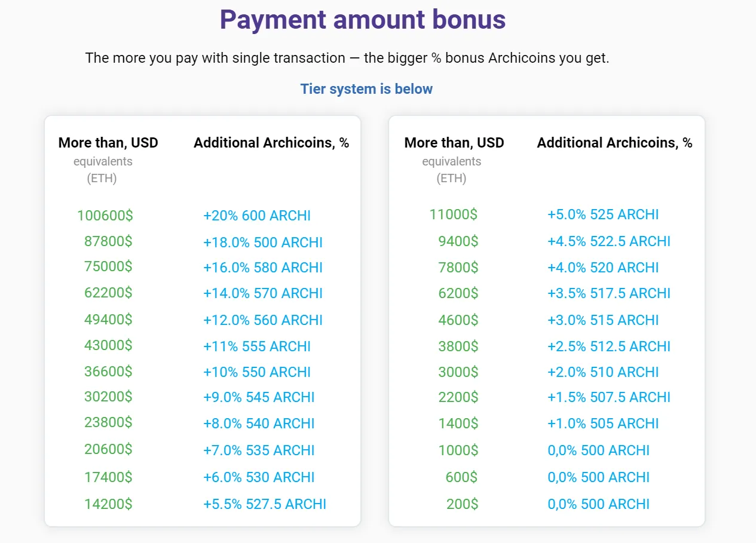Click the Tier system is below text
The width and height of the screenshot is (756, 543).
(366, 89)
